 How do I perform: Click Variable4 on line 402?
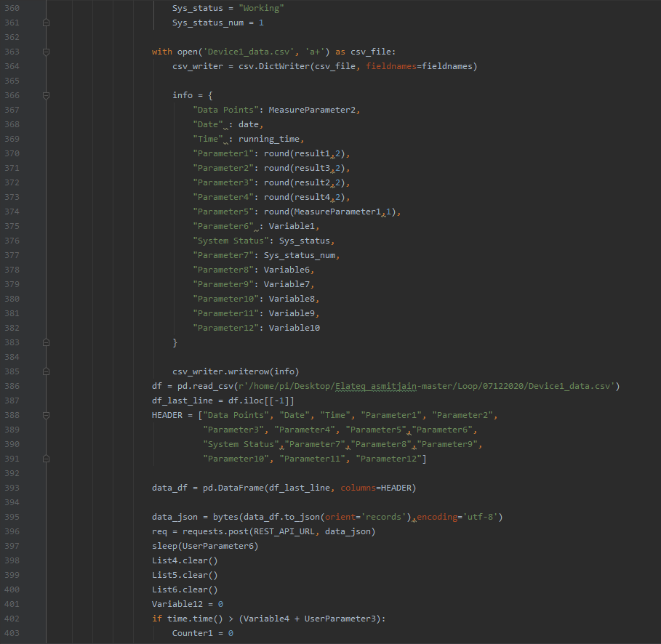[x=266, y=619]
